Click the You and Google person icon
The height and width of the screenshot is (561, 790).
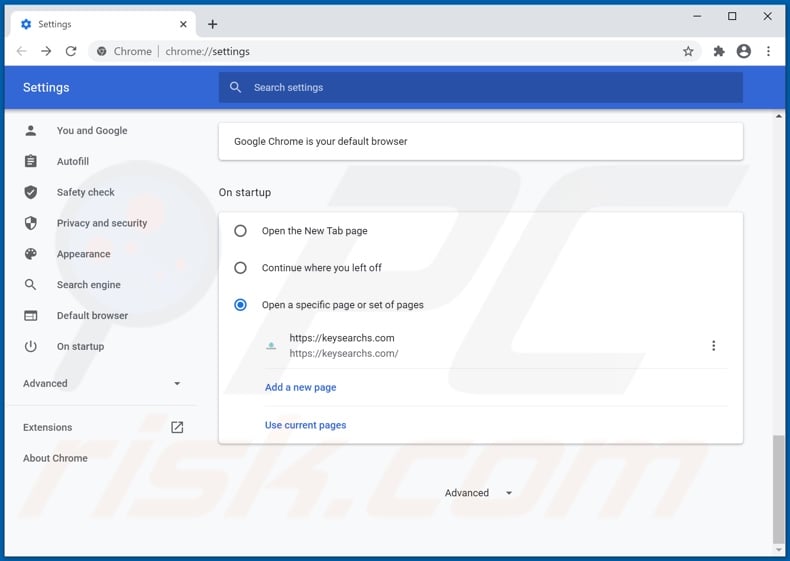(x=31, y=131)
